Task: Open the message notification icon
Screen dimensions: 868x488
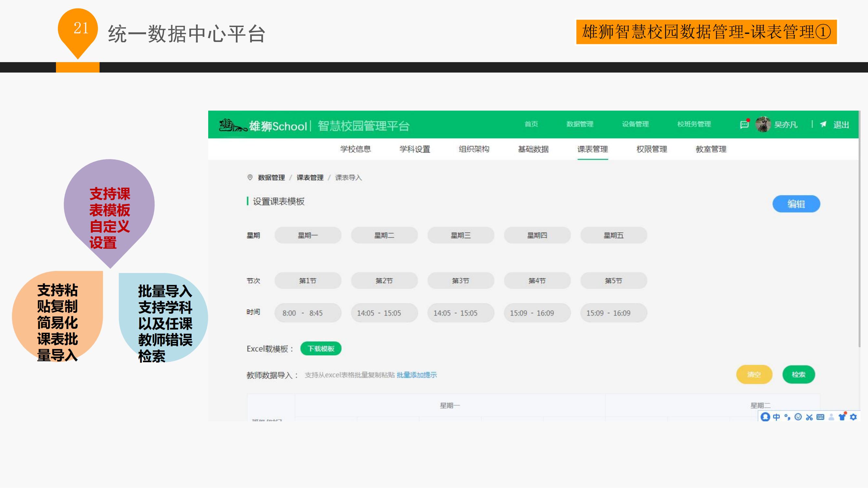Action: [744, 124]
